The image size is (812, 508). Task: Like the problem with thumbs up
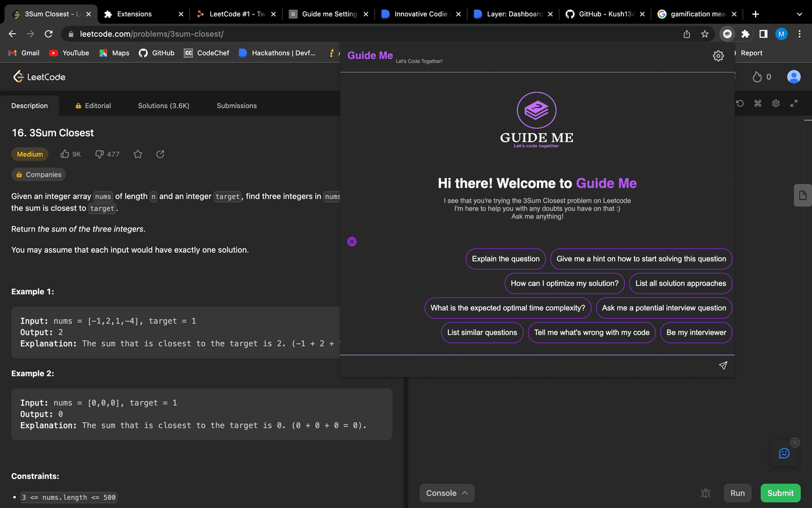coord(65,154)
